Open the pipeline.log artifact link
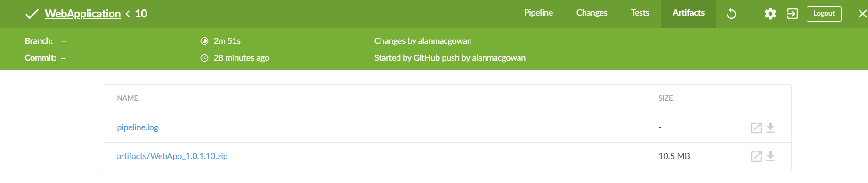 (138, 127)
